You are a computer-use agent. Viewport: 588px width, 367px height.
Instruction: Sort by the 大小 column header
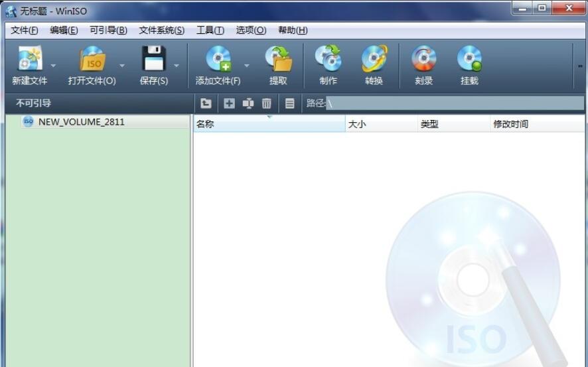pyautogui.click(x=382, y=124)
